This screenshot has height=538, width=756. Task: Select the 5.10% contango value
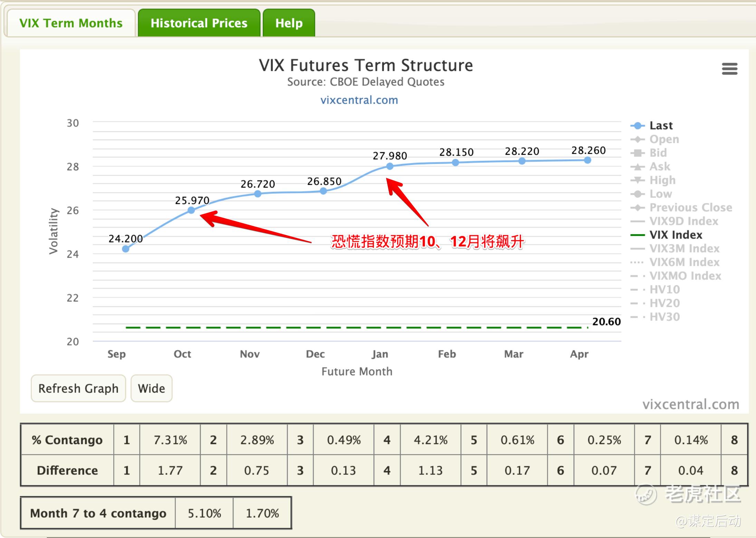point(204,513)
